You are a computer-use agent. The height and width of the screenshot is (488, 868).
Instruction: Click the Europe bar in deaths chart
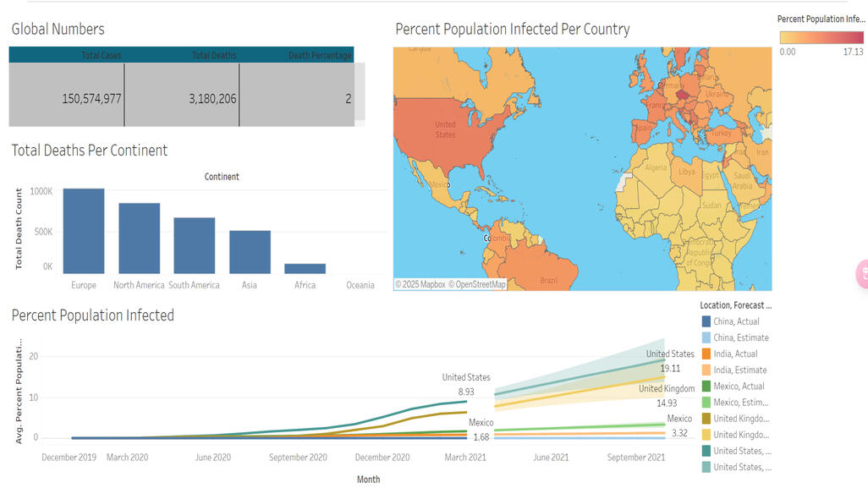pos(84,231)
